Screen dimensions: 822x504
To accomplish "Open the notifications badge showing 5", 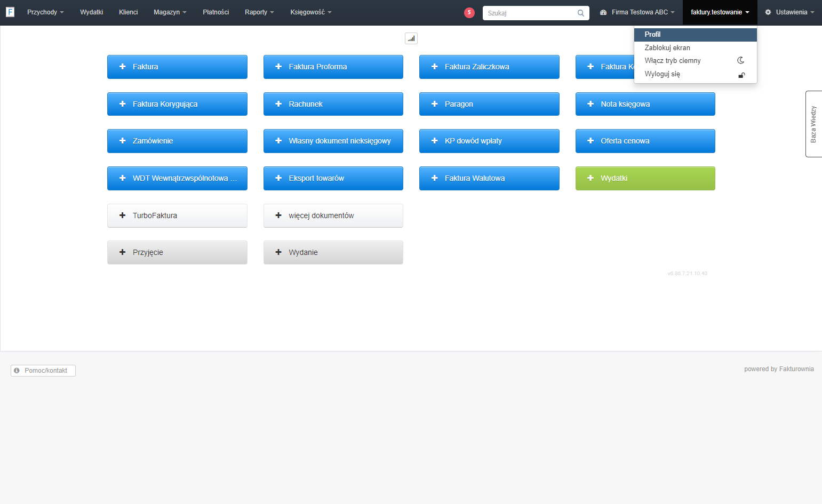I will tap(469, 12).
